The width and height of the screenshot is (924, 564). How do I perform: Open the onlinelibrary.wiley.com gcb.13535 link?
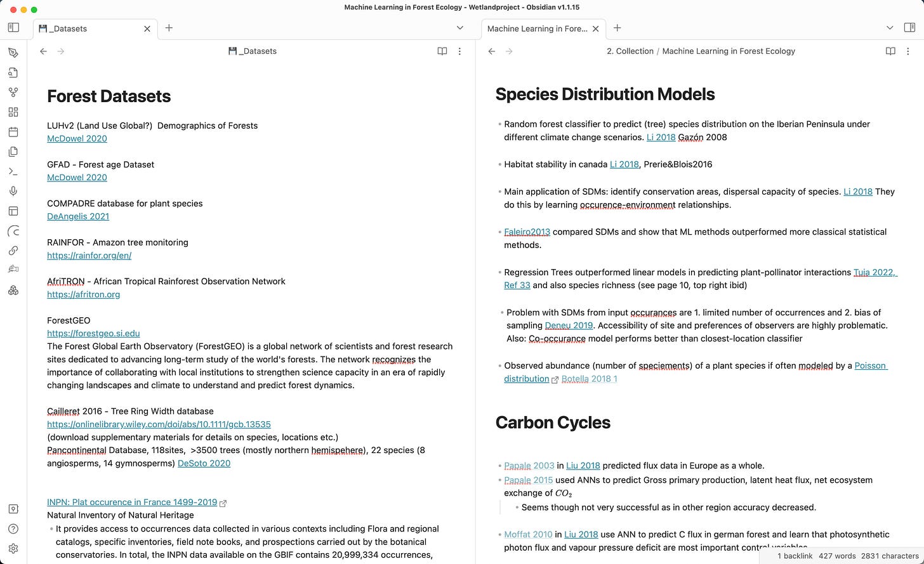pyautogui.click(x=159, y=424)
